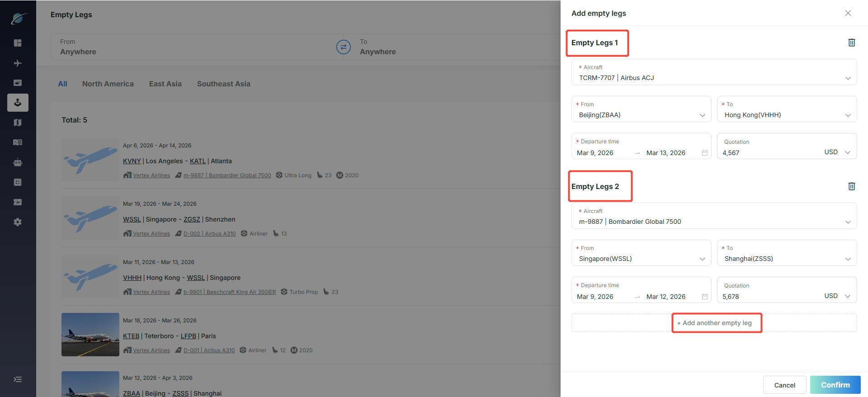Open calendar icon for Empty Legs 1 departure
This screenshot has width=868, height=397.
click(x=705, y=153)
